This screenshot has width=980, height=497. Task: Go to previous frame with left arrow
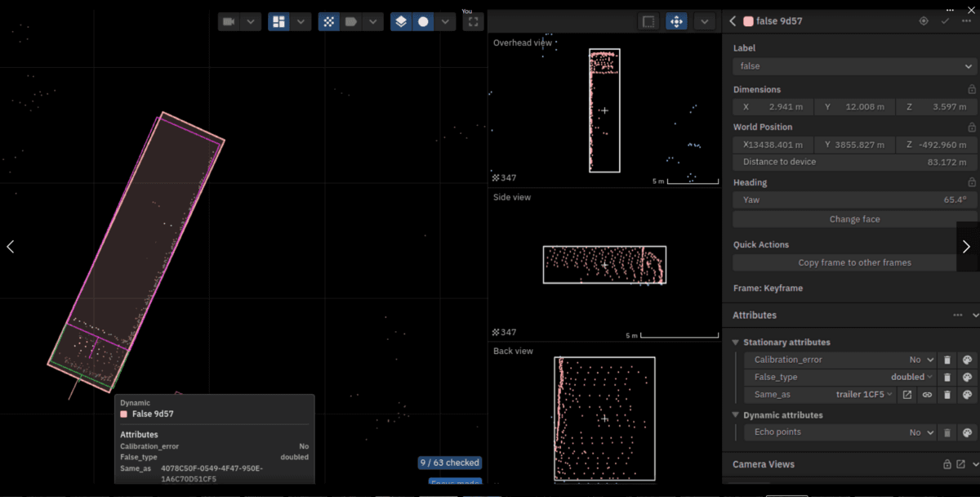coord(11,246)
